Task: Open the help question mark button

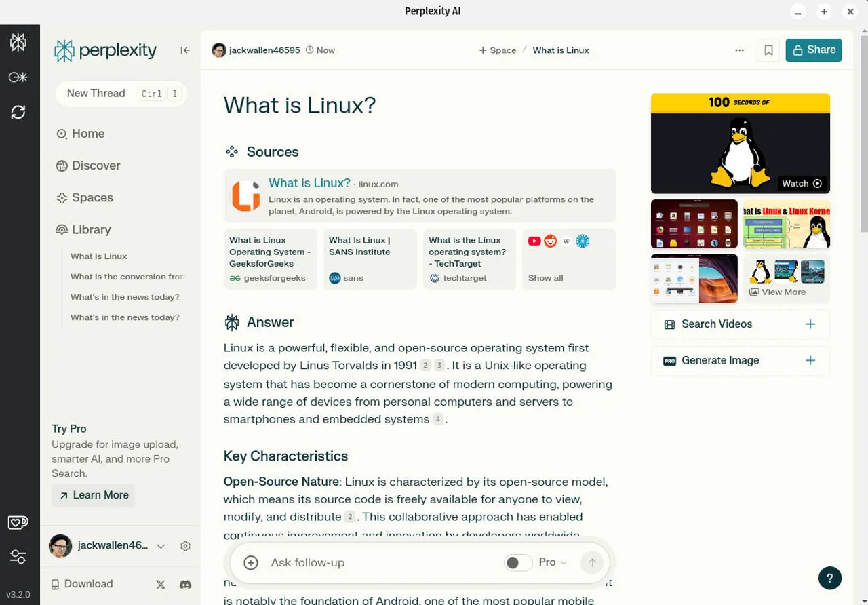Action: 830,578
